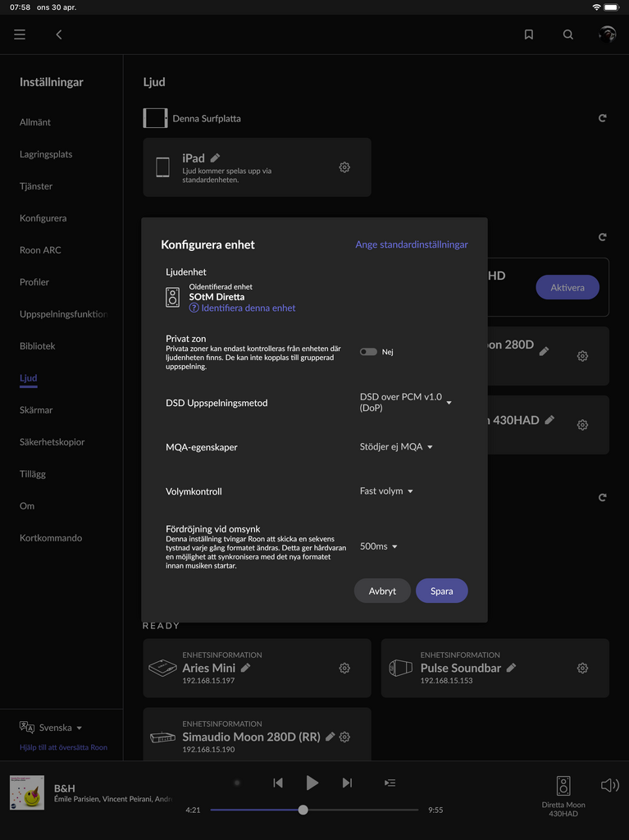Open settings gear for Aries Mini

pyautogui.click(x=344, y=668)
